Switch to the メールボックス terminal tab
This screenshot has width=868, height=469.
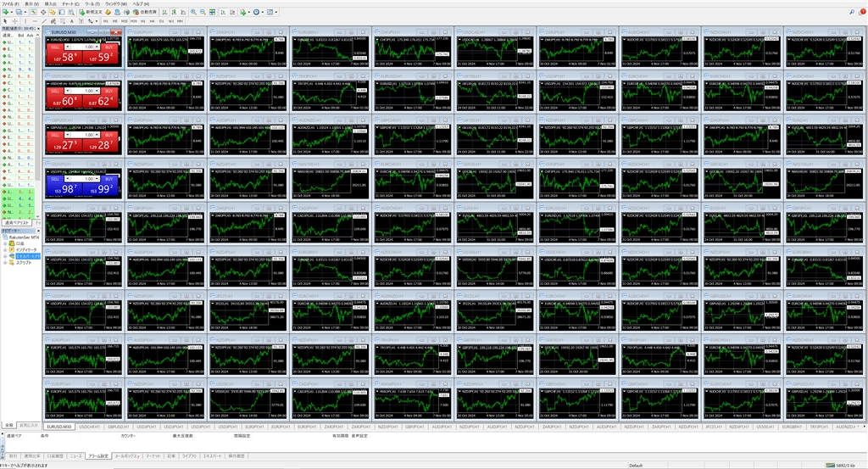(127, 456)
